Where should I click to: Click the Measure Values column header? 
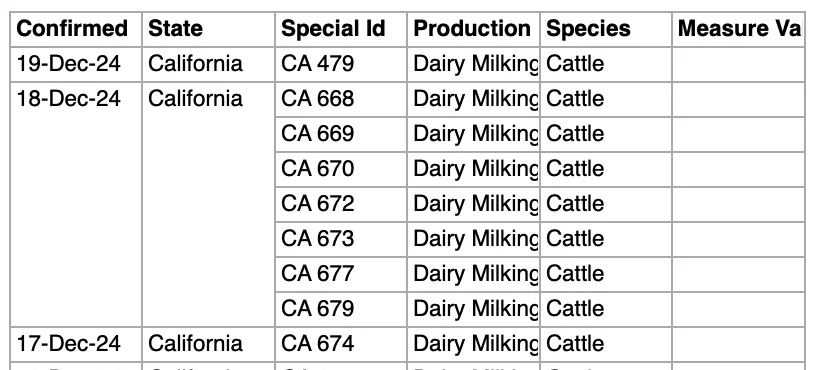click(738, 29)
